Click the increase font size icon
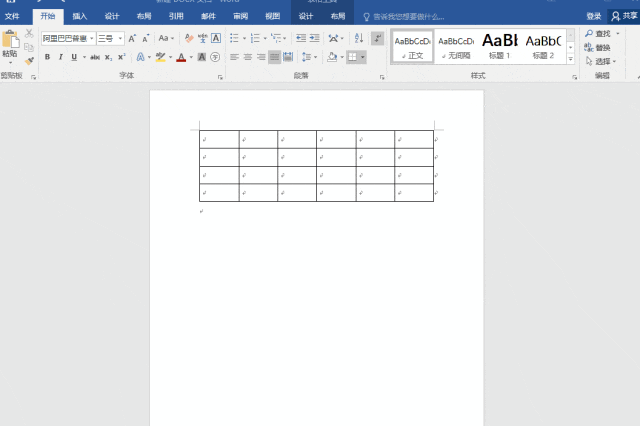The image size is (640, 426). click(x=132, y=38)
